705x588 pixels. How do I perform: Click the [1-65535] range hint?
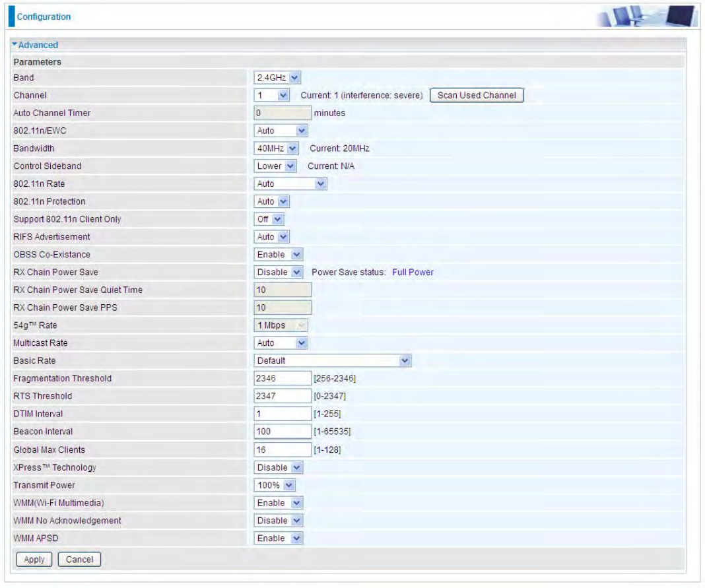click(332, 432)
